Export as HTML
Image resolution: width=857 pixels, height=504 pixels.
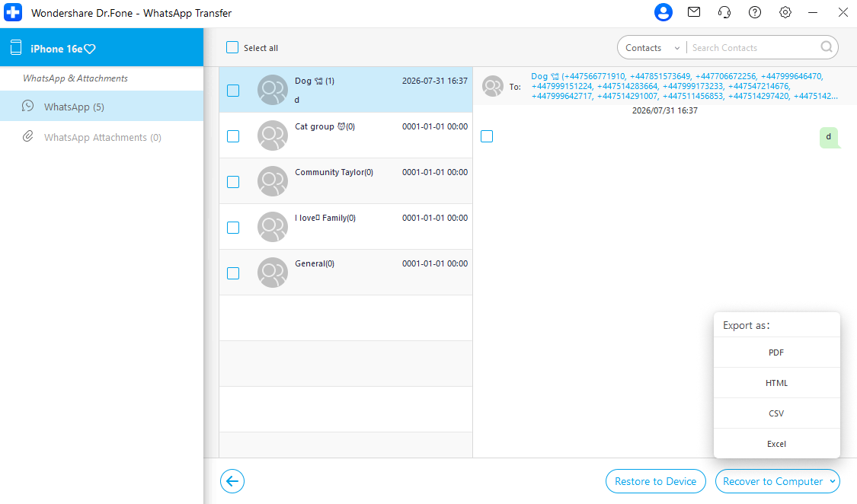(777, 383)
